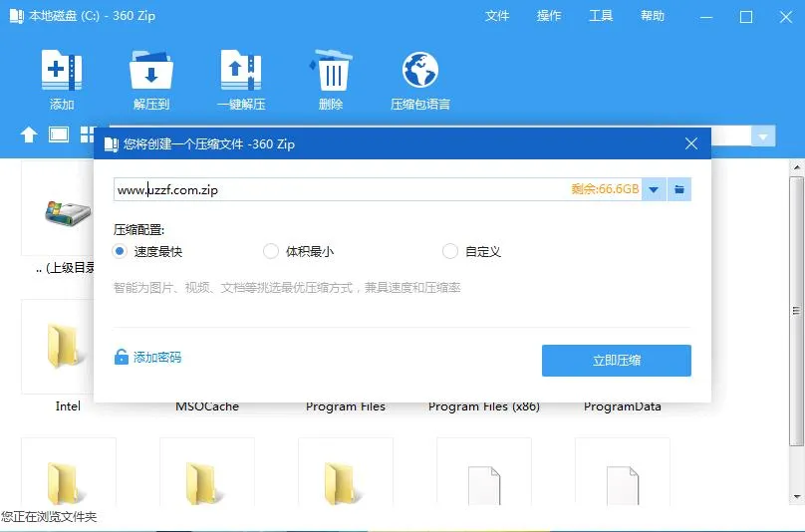Screen dimensions: 805x532
Task: Select the parent directory drive icon
Action: point(68,212)
